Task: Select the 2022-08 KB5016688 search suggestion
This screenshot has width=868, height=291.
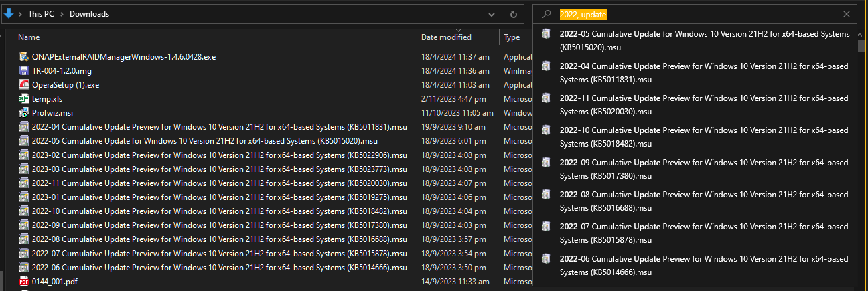Action: [x=695, y=201]
